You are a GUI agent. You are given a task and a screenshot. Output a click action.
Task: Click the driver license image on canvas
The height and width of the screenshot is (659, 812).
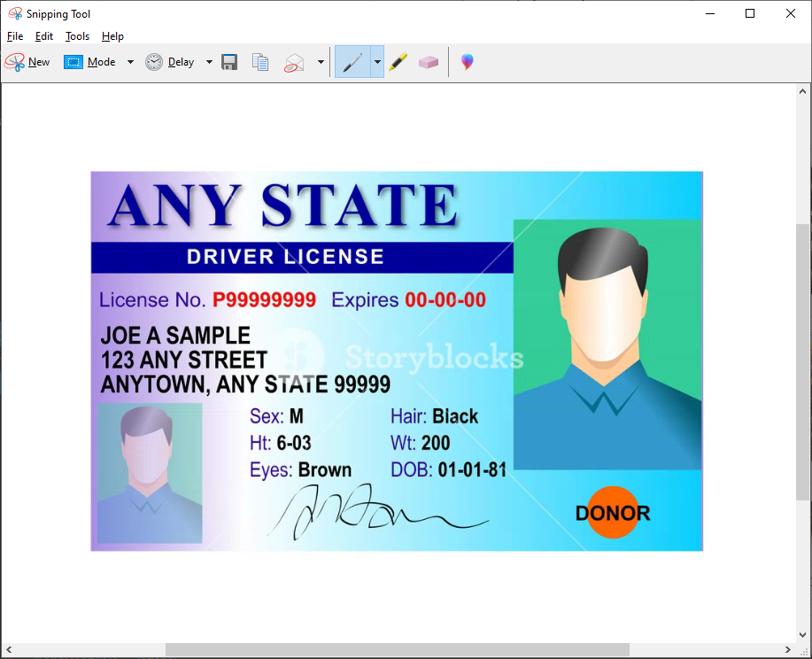pos(397,361)
